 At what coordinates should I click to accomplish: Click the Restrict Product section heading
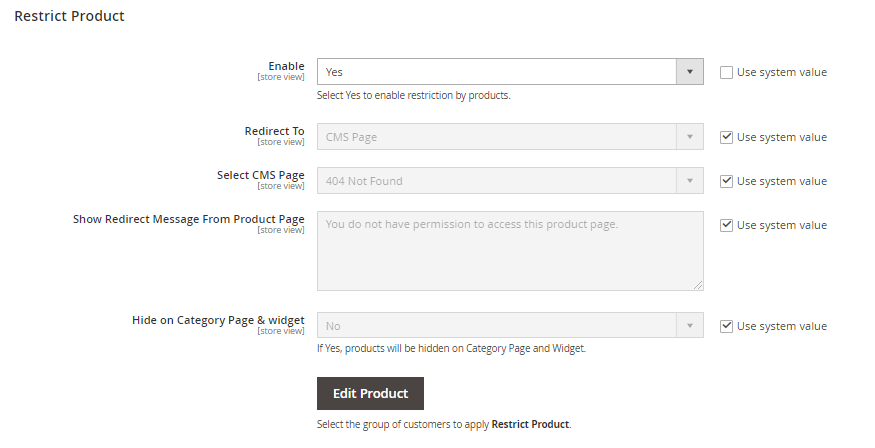69,17
